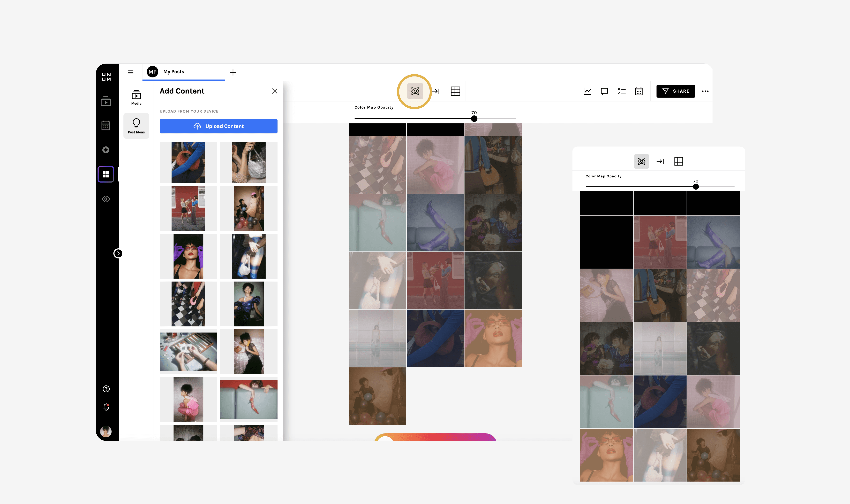Image resolution: width=850 pixels, height=504 pixels.
Task: Toggle the color map eye icon in the main toolbar
Action: point(415,91)
